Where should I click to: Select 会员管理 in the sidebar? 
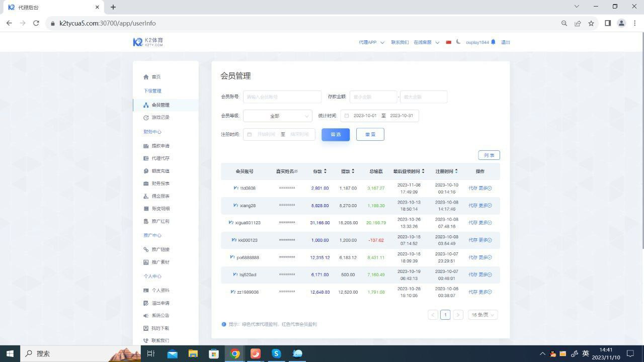(x=160, y=105)
